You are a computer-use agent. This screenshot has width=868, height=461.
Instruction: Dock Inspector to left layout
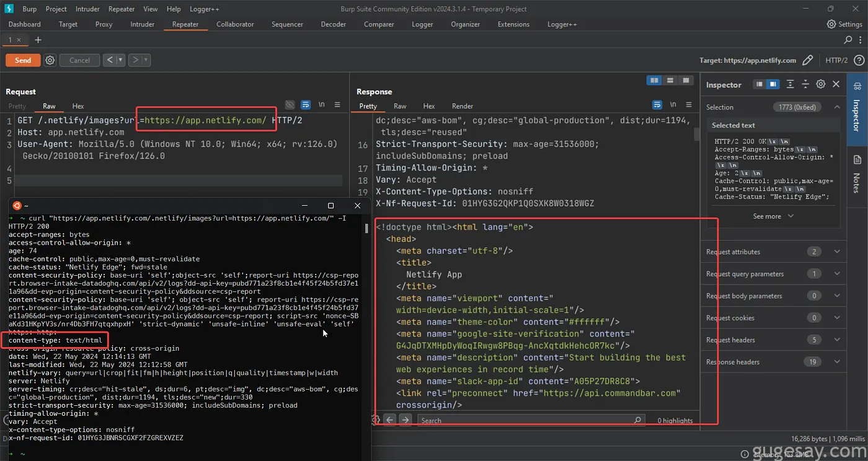click(759, 84)
